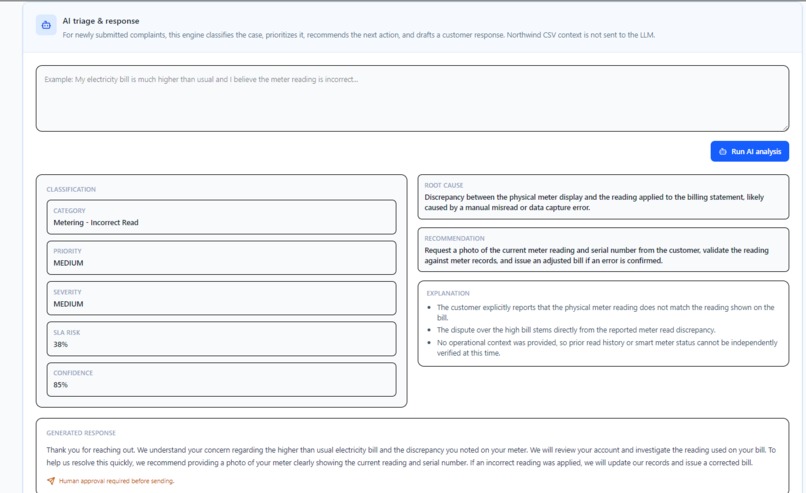806x493 pixels.
Task: Click the EXPLANATION section label
Action: click(x=448, y=293)
